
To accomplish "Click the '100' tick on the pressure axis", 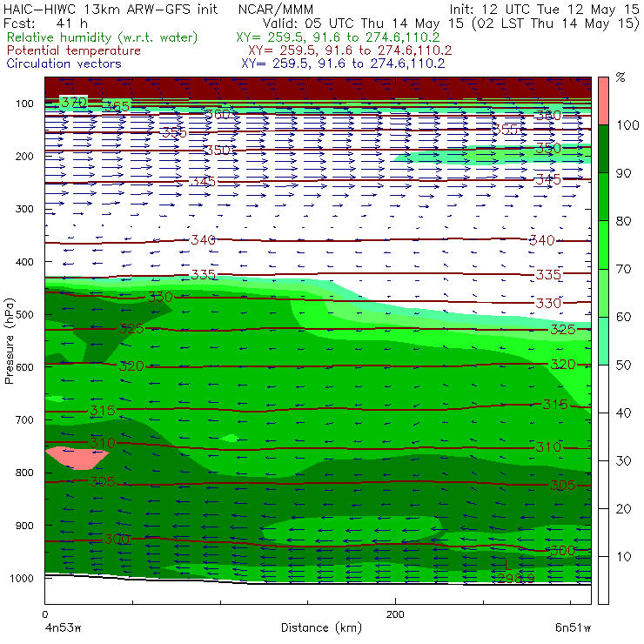I will tap(24, 104).
